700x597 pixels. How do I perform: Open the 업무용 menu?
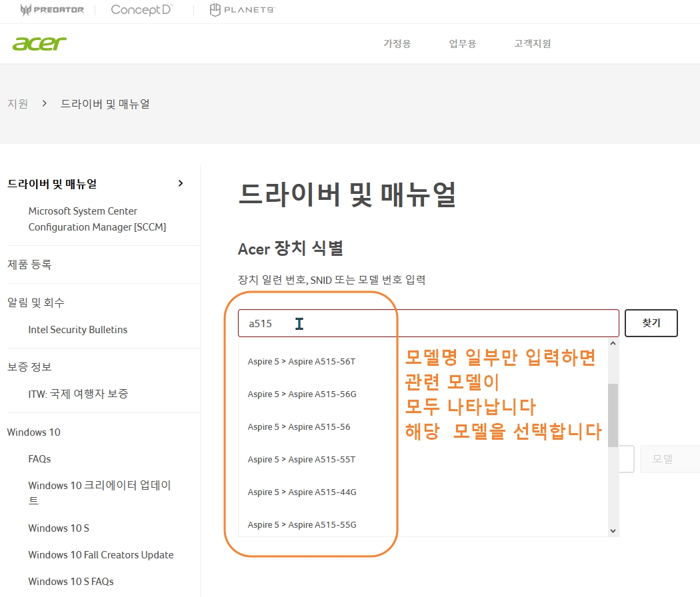462,43
